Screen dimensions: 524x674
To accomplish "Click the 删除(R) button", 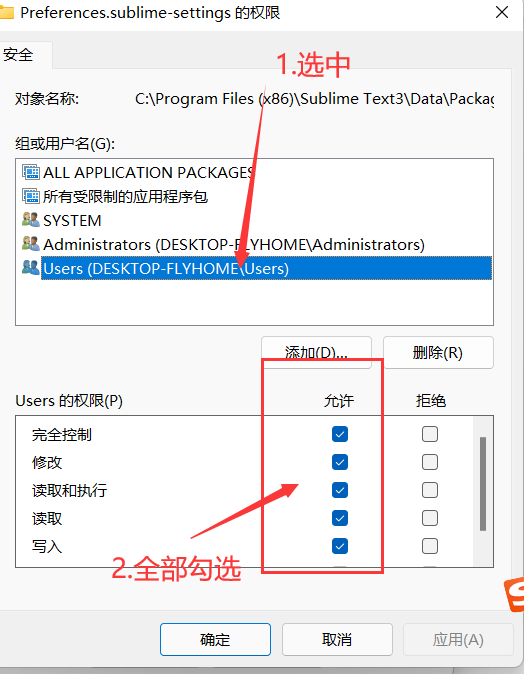I will tap(438, 352).
